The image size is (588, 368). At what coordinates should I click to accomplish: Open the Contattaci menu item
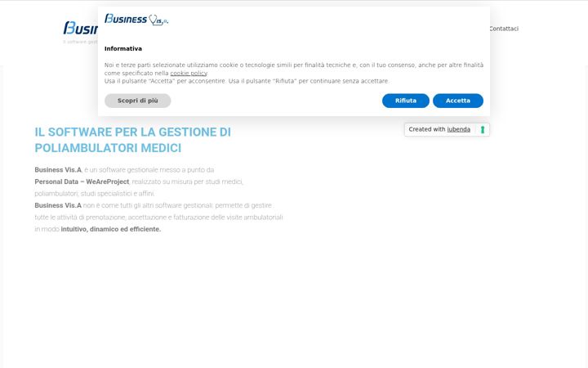pyautogui.click(x=504, y=29)
